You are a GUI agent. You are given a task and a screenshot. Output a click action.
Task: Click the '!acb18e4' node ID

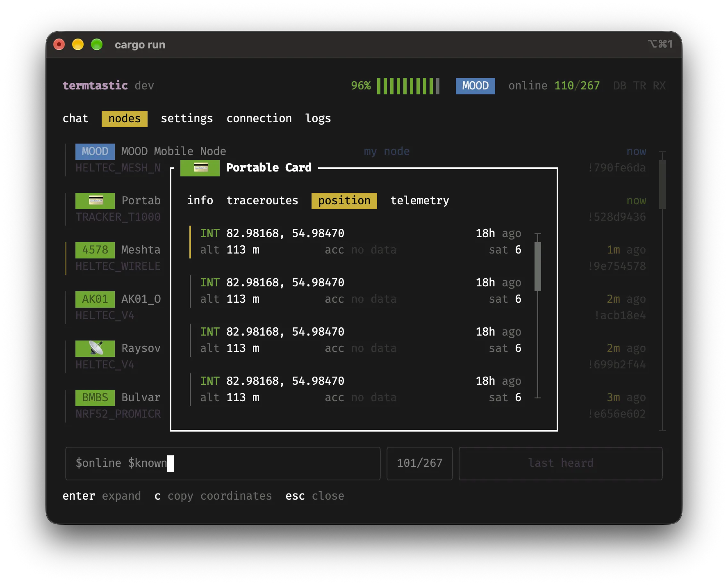[620, 315]
